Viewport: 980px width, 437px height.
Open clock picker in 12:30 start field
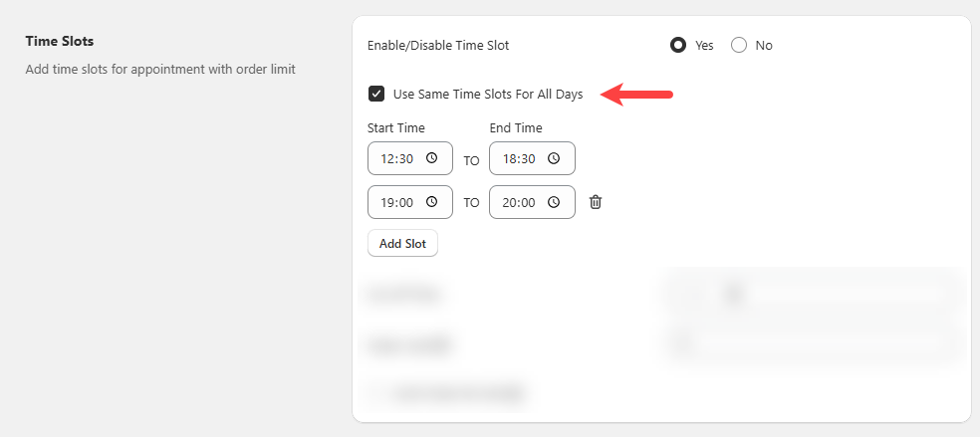click(x=431, y=158)
